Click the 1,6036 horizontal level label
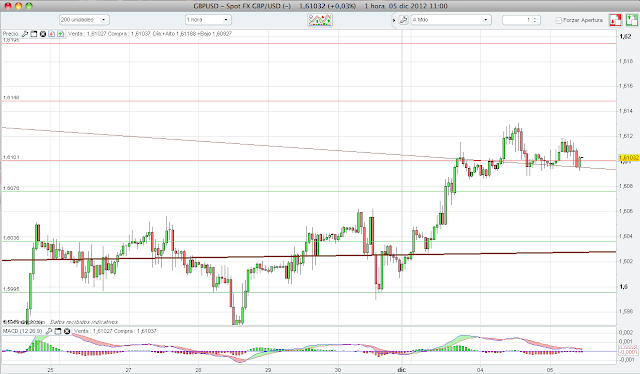The image size is (640, 374). coord(11,238)
